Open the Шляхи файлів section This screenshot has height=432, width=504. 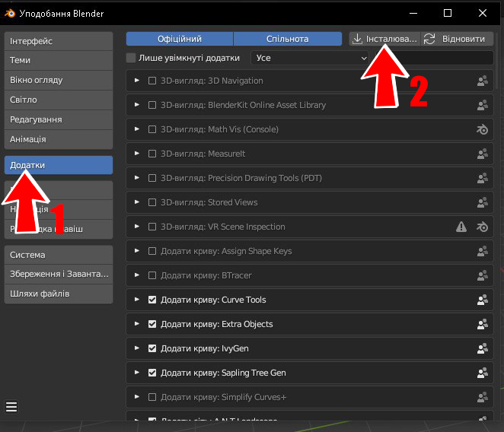pyautogui.click(x=59, y=294)
